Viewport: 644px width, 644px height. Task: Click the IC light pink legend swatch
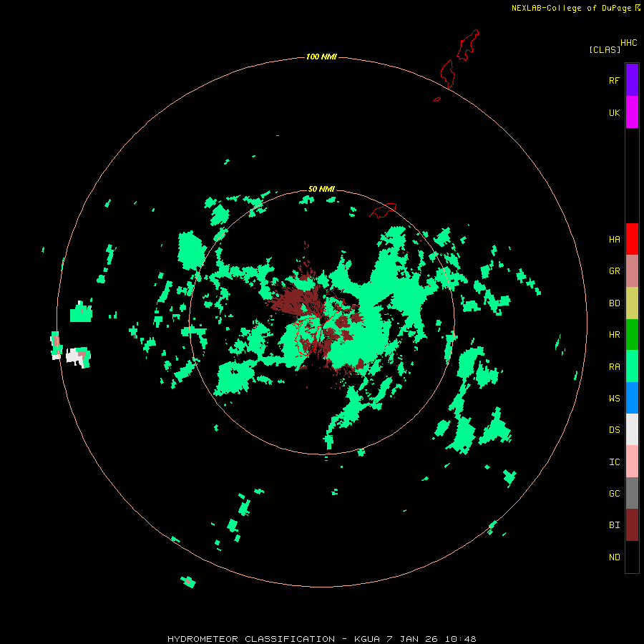632,462
